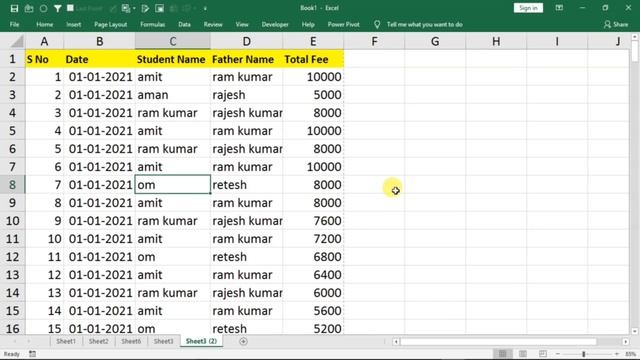This screenshot has width=640, height=360.
Task: Click the S No header cell
Action: pos(44,59)
